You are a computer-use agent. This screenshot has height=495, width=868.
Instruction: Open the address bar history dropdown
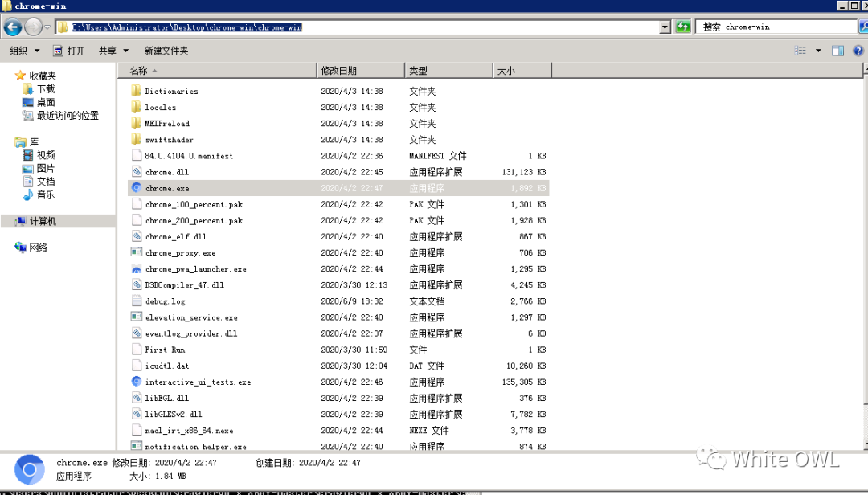point(665,27)
